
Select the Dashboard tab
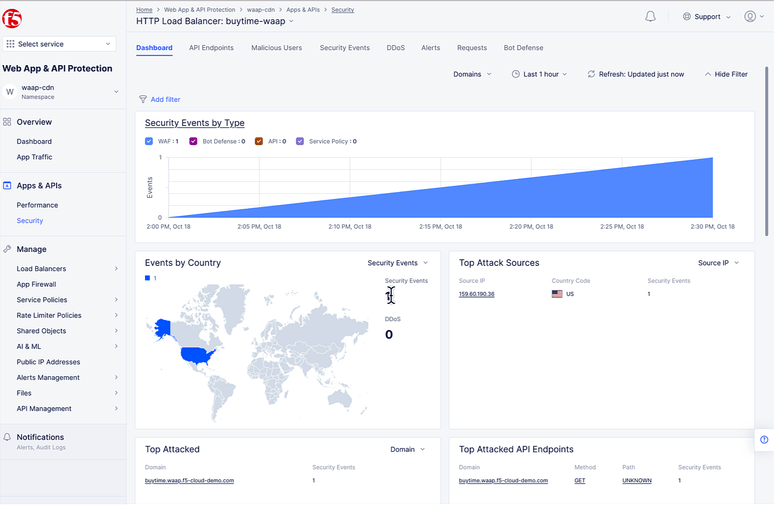[154, 48]
